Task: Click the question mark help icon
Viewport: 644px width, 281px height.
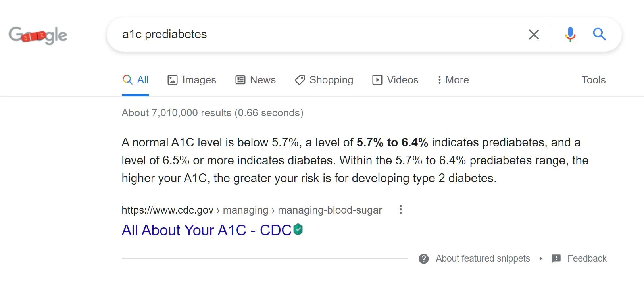Action: pyautogui.click(x=424, y=259)
